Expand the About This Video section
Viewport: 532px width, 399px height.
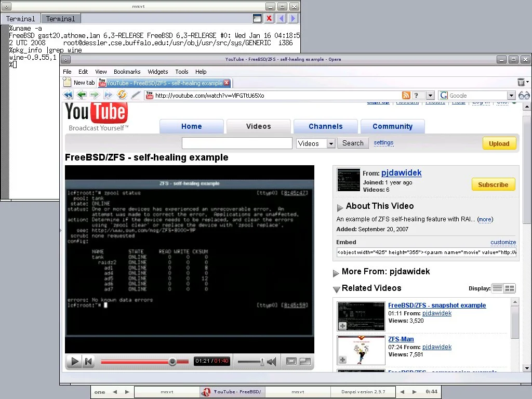tap(340, 207)
